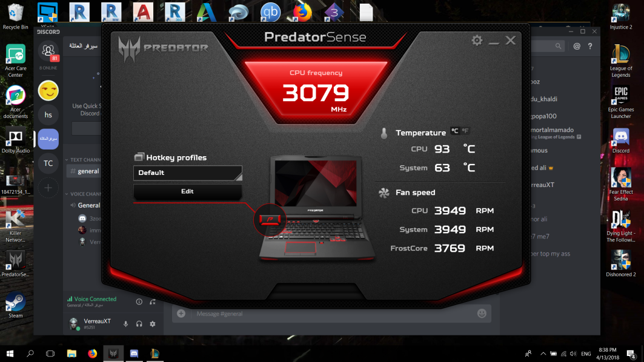Open League of Legends desktop shortcut
The height and width of the screenshot is (362, 644).
620,61
